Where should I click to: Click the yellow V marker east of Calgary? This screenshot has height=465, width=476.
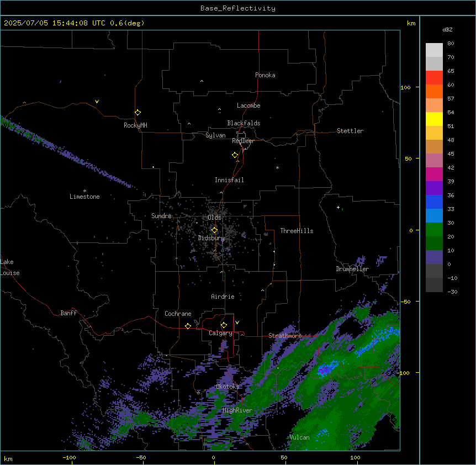[237, 323]
